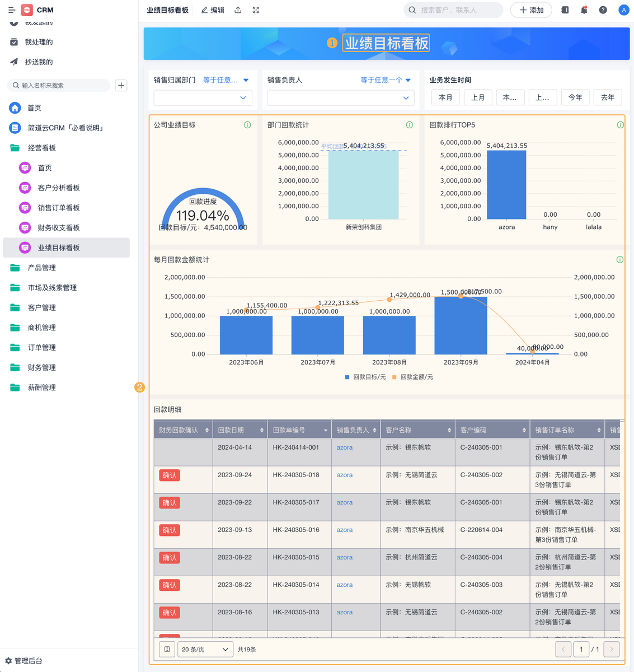Expand the 市场及线索管理 folder
The image size is (634, 672).
point(66,288)
